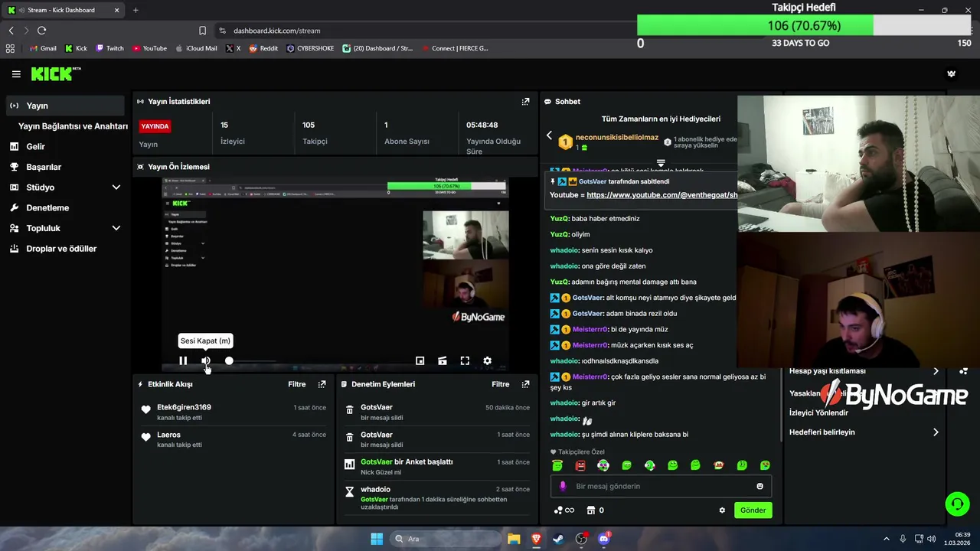Expand the Topluluk sidebar section
This screenshot has height=551, width=980.
coord(116,228)
